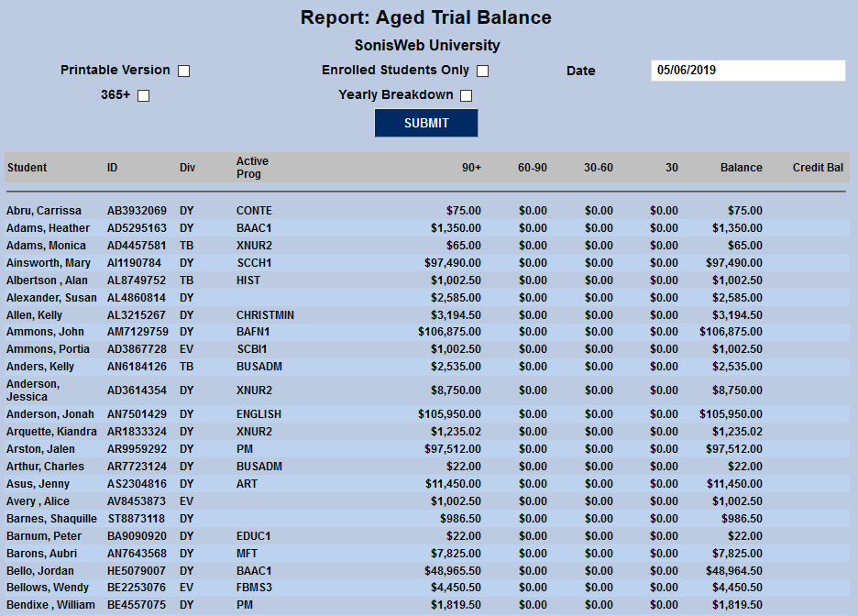858x616 pixels.
Task: Toggle the 365+ checkbox
Action: click(142, 94)
